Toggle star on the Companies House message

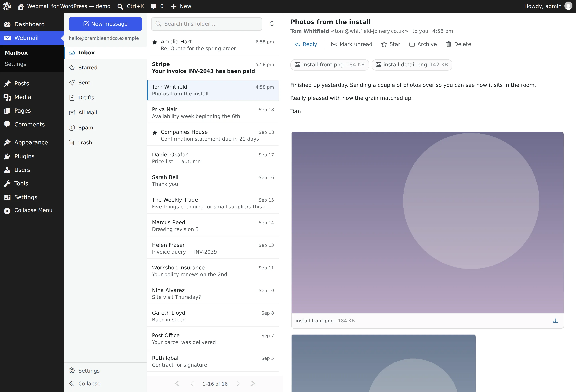tap(155, 133)
